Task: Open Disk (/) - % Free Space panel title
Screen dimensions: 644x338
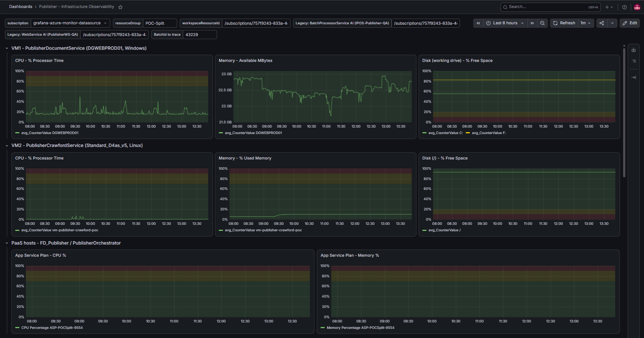Action: pos(445,158)
